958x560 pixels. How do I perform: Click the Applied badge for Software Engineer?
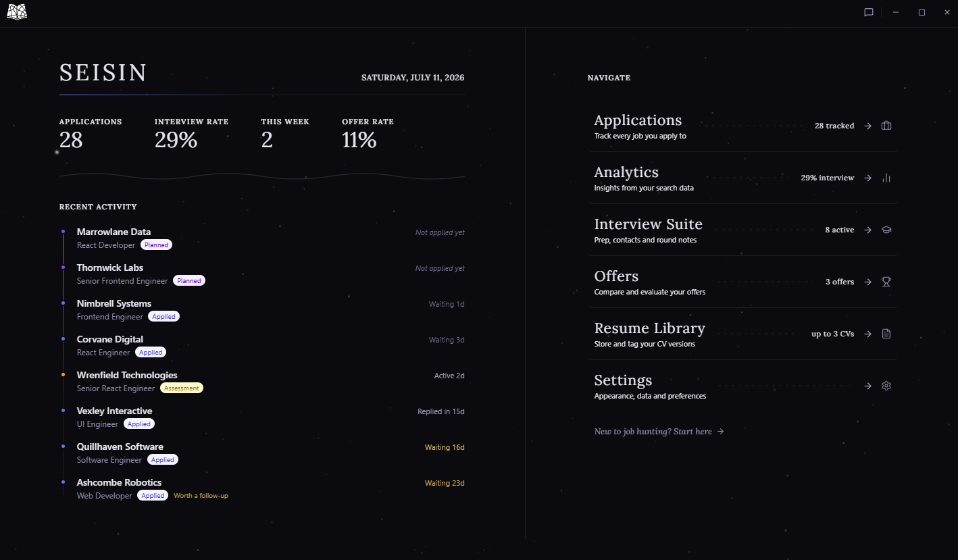(x=162, y=460)
